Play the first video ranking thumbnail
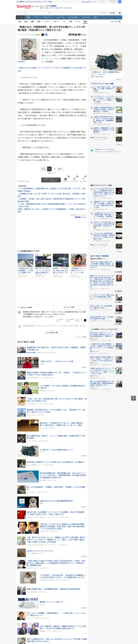Screen dimensions: 138x644 [x=119, y=191]
